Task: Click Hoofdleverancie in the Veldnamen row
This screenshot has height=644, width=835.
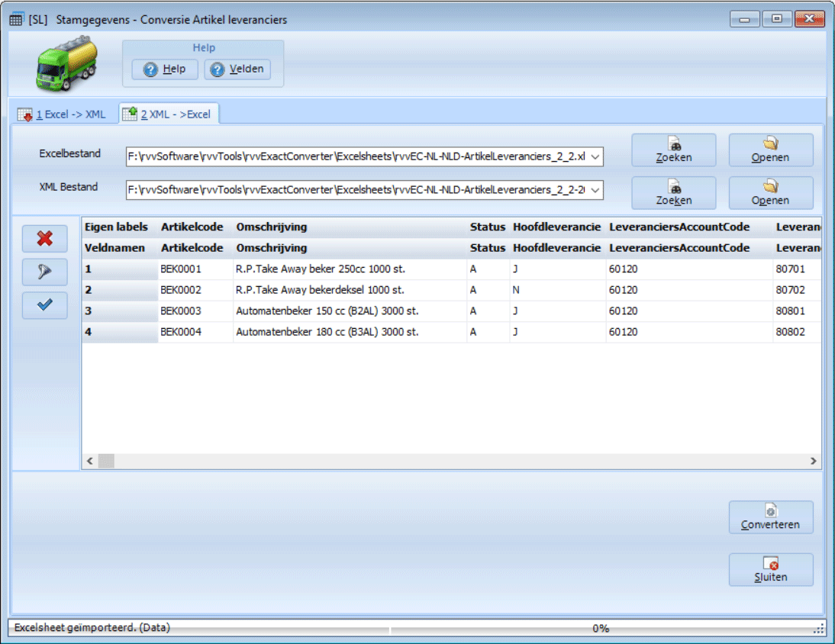Action: click(x=557, y=248)
